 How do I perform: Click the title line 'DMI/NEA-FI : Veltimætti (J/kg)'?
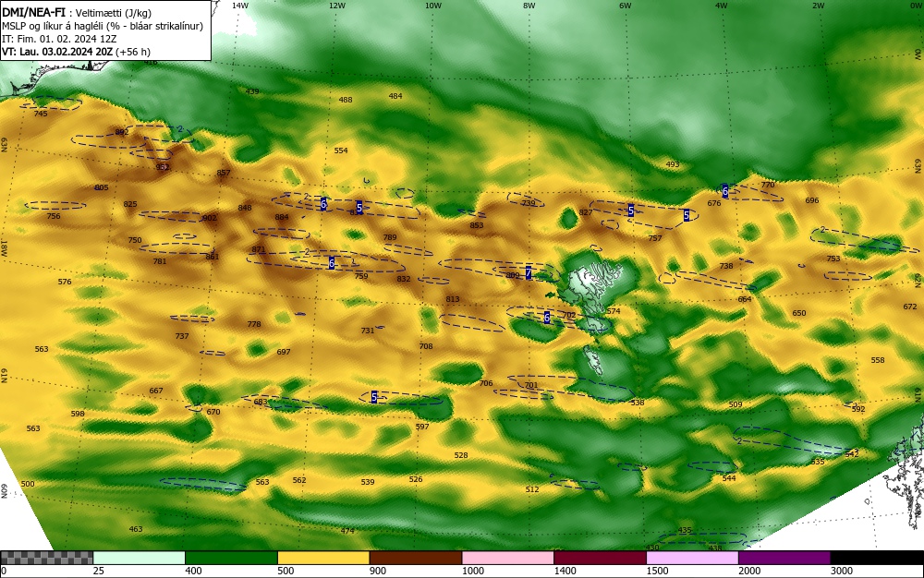[x=77, y=13]
